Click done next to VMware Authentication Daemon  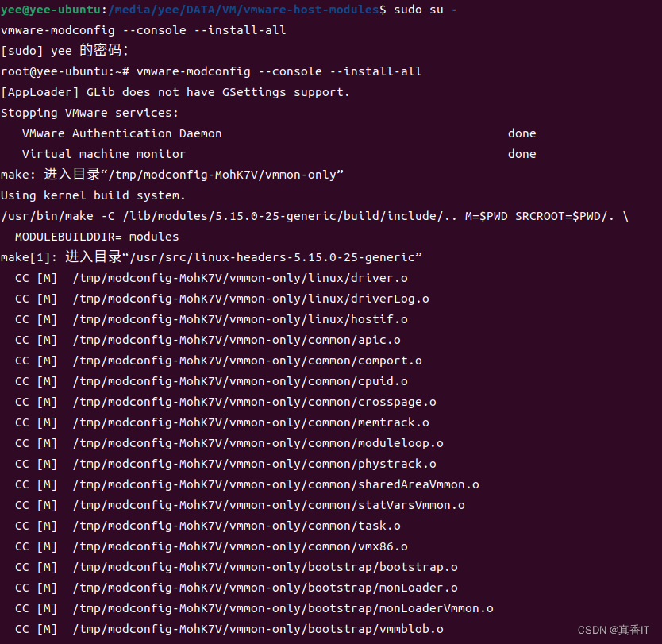click(x=522, y=133)
